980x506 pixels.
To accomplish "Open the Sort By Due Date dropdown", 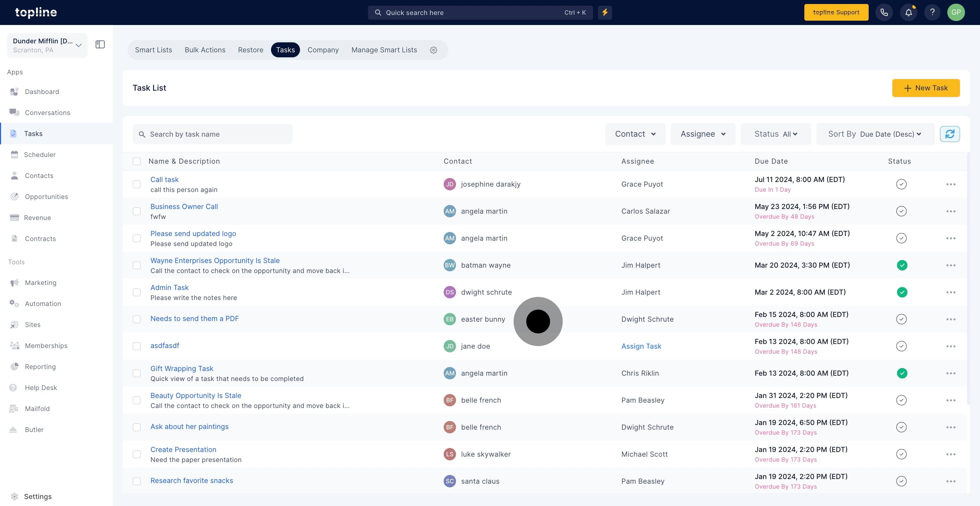I will coord(875,134).
